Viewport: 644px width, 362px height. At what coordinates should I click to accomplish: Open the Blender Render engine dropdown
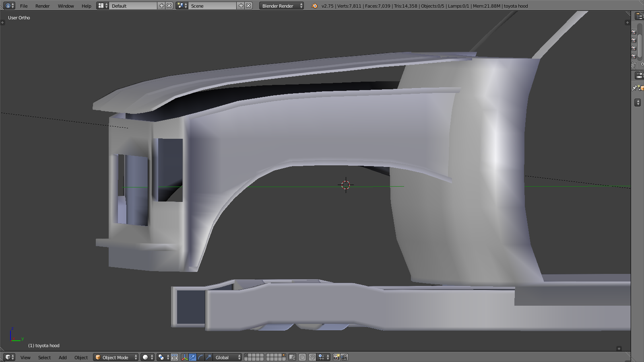281,6
